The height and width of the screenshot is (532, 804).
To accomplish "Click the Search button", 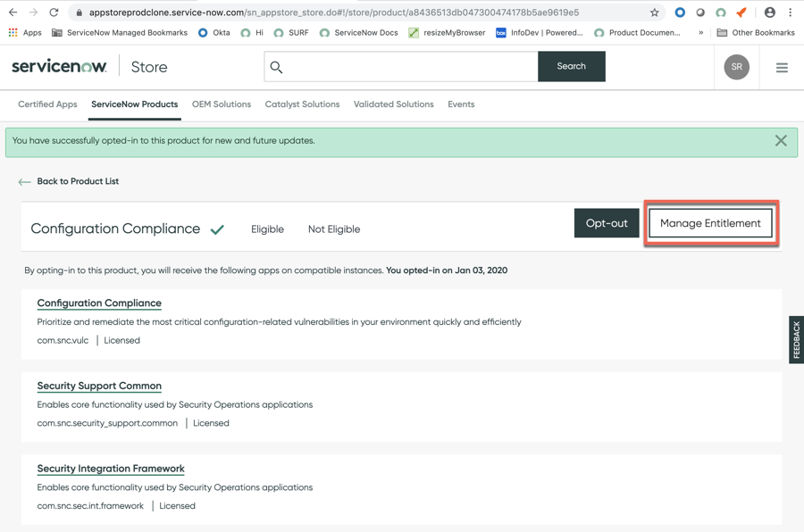I will point(571,66).
